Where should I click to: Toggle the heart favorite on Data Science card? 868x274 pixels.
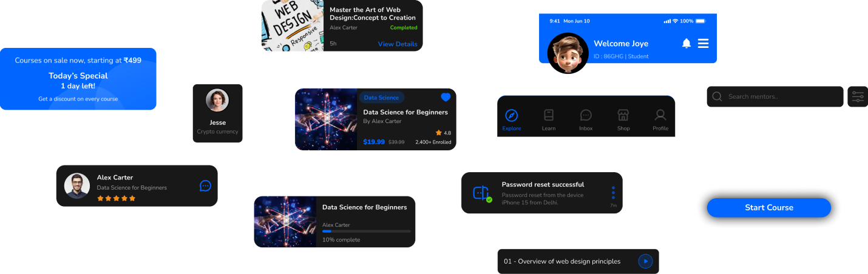coord(446,97)
